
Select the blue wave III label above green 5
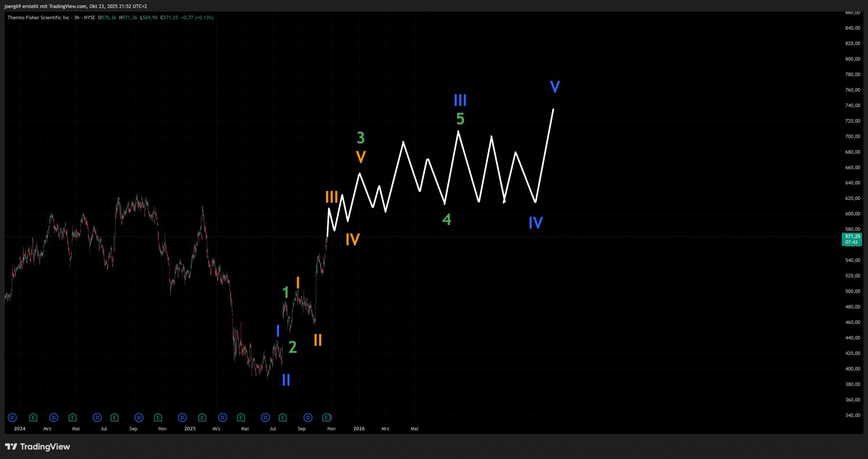pos(460,101)
